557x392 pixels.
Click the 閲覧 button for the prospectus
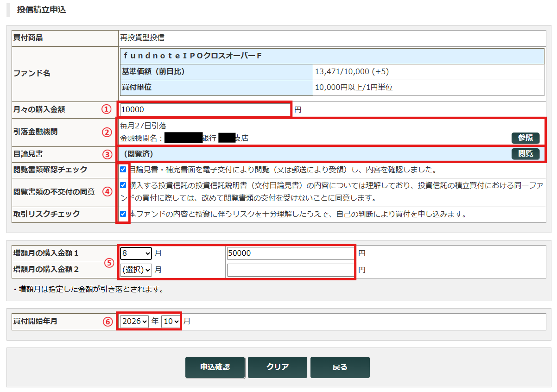[x=525, y=154]
